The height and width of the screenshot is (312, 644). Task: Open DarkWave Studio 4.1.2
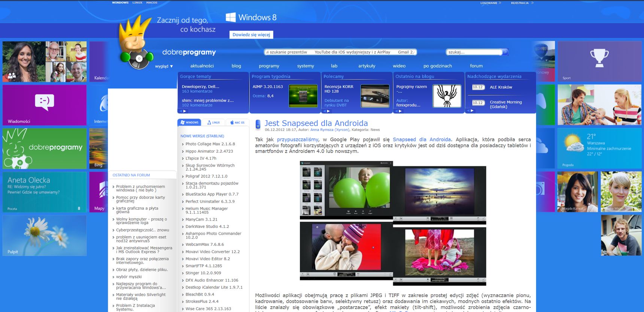(207, 226)
